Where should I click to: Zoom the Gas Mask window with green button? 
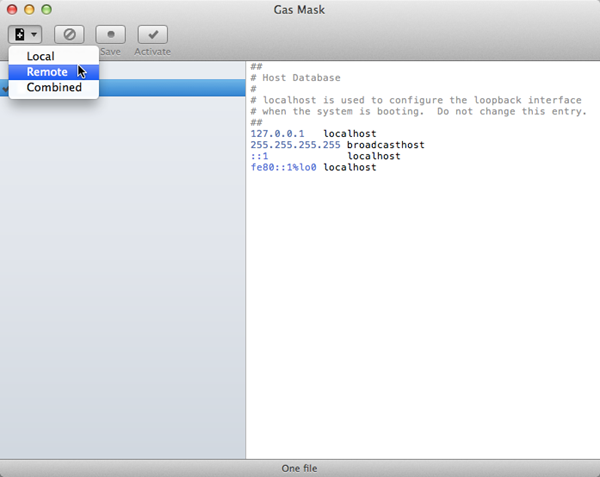47,10
